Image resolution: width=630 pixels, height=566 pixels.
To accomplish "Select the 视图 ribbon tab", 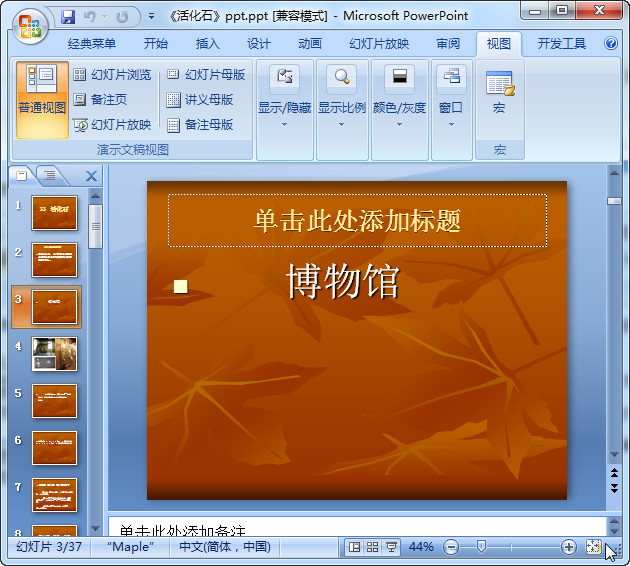I will pos(499,43).
